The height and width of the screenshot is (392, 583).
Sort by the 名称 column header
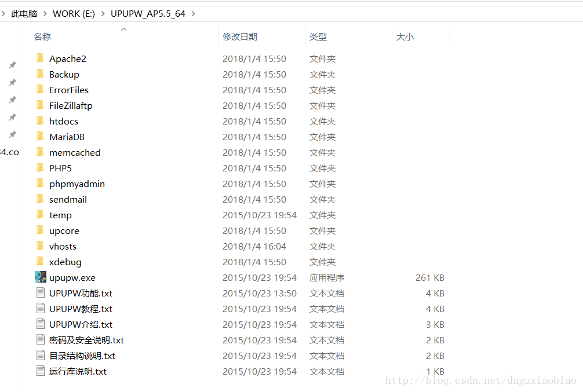tap(42, 37)
